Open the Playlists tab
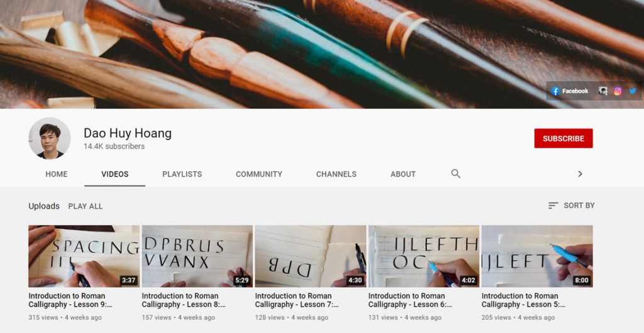644x333 pixels. pyautogui.click(x=182, y=174)
